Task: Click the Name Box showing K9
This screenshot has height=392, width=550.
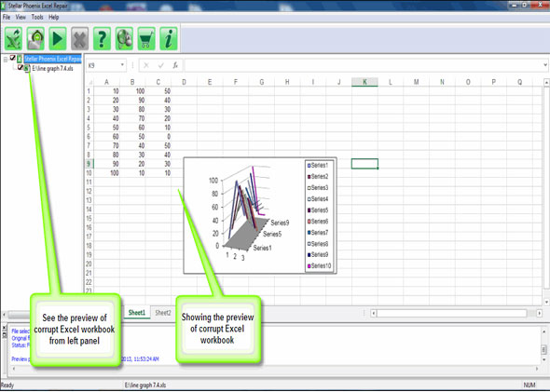Action: click(x=105, y=65)
